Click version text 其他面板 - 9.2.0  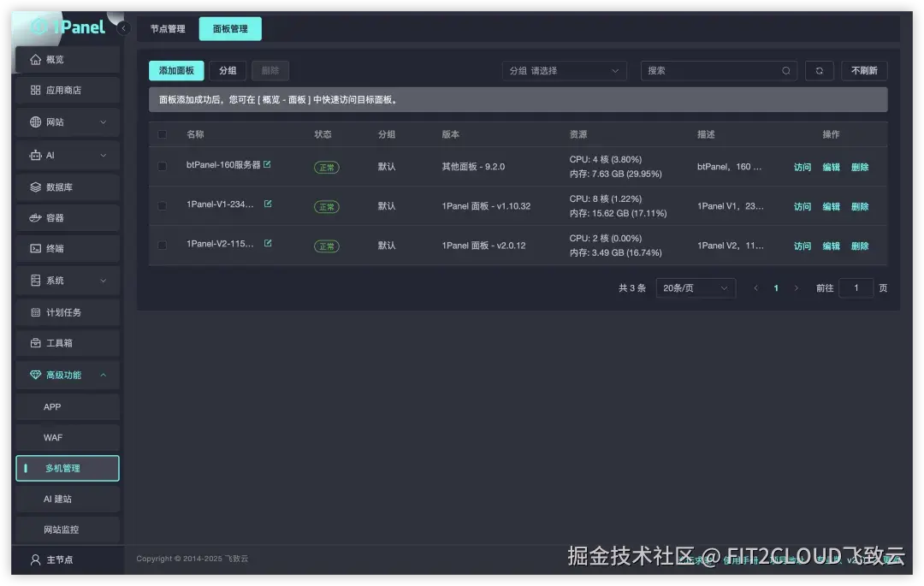point(473,167)
